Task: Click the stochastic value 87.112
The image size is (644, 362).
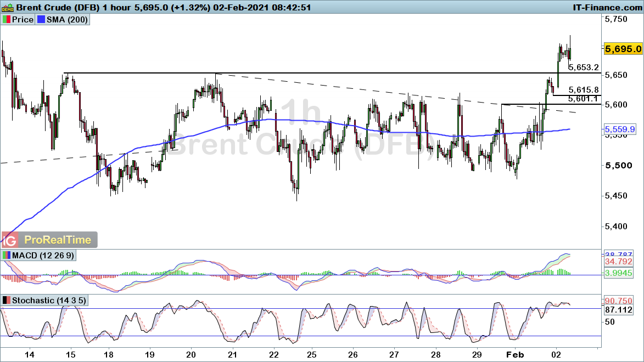Action: click(x=619, y=310)
